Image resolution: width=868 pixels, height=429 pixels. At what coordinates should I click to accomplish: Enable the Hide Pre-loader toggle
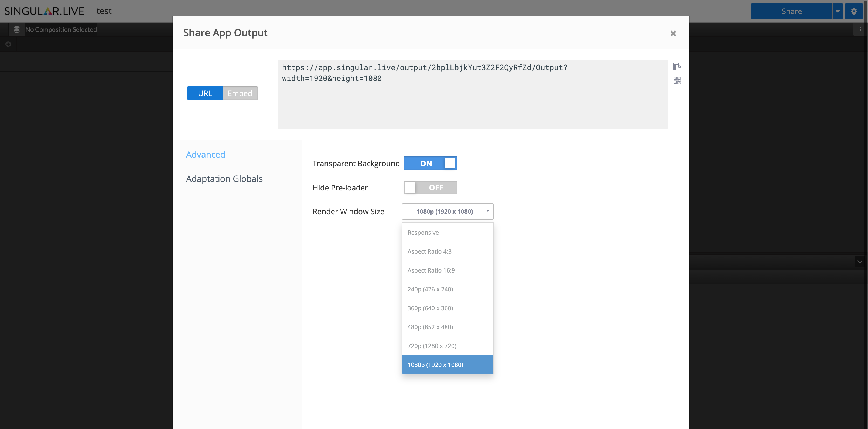pos(430,188)
